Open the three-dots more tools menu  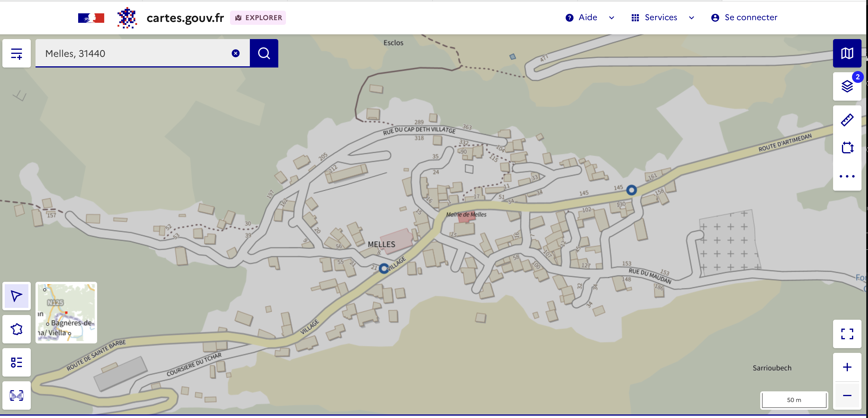pyautogui.click(x=847, y=176)
